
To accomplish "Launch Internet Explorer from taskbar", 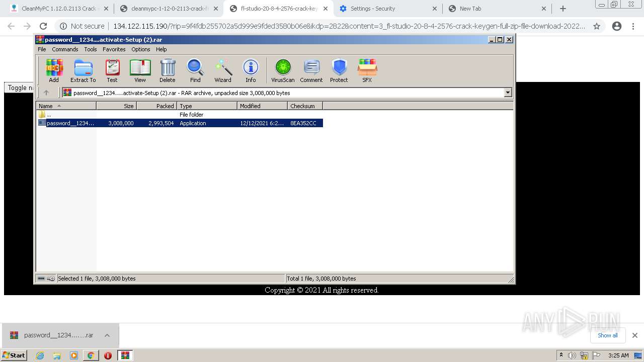I will tap(40, 355).
